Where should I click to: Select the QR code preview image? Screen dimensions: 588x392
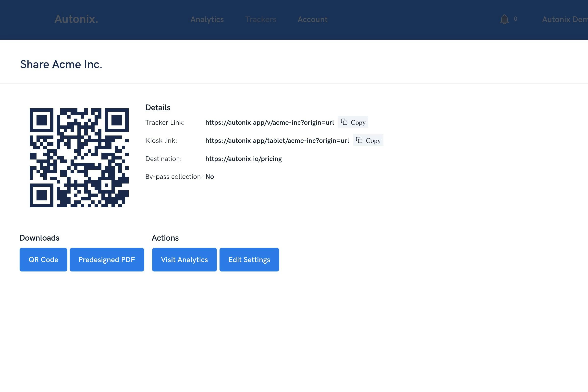(79, 158)
